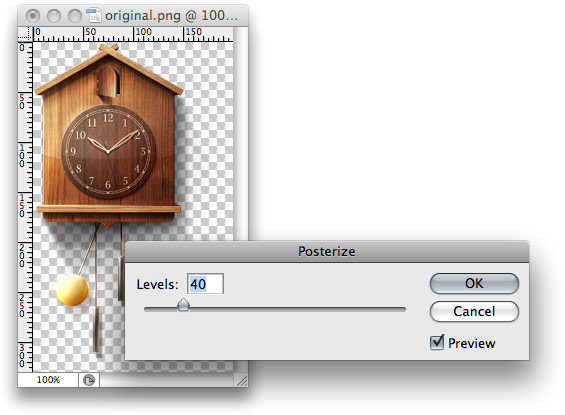Viewport: 565px width, 415px height.
Task: Click the zoom window button in title bar
Action: [x=75, y=15]
